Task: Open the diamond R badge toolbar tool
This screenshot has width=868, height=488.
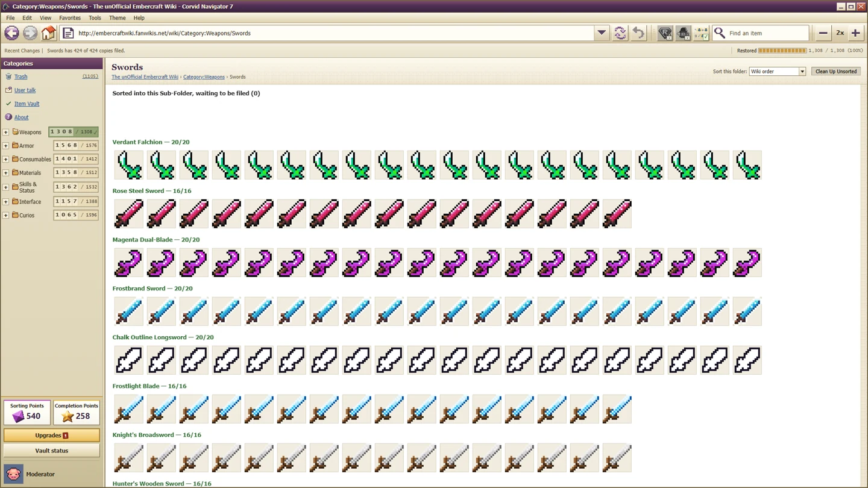Action: 665,33
